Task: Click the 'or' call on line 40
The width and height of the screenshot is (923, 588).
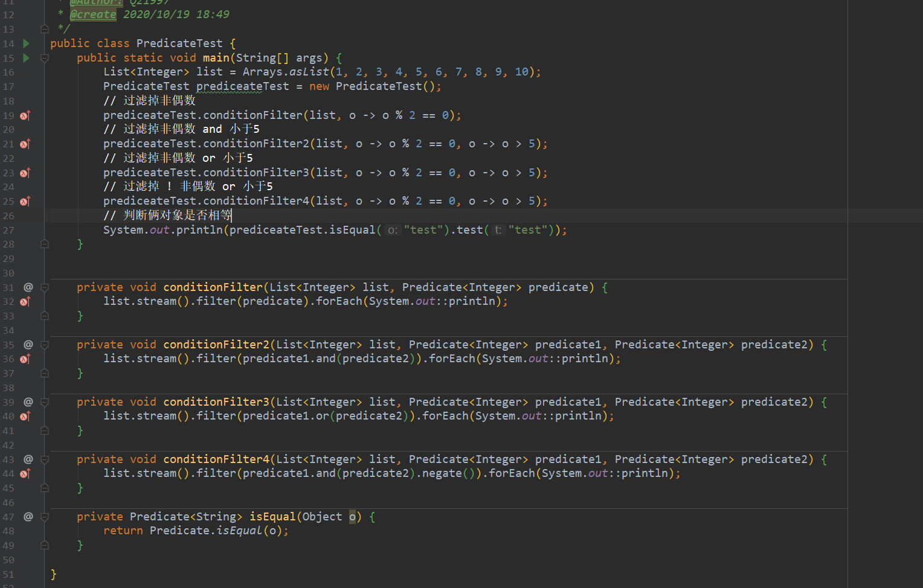Action: (323, 416)
